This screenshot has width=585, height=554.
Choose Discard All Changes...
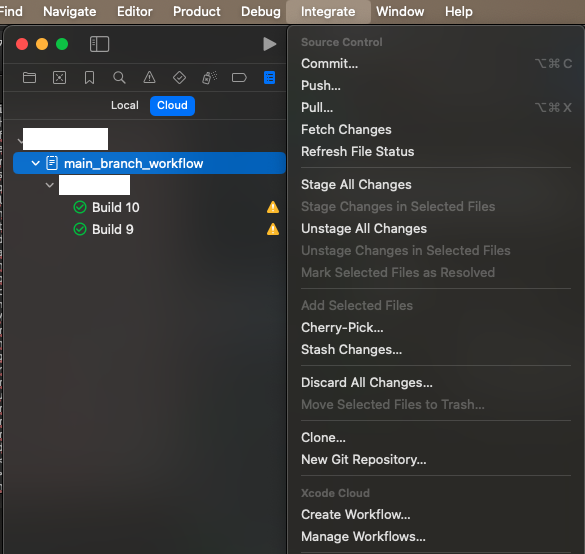tap(436, 382)
